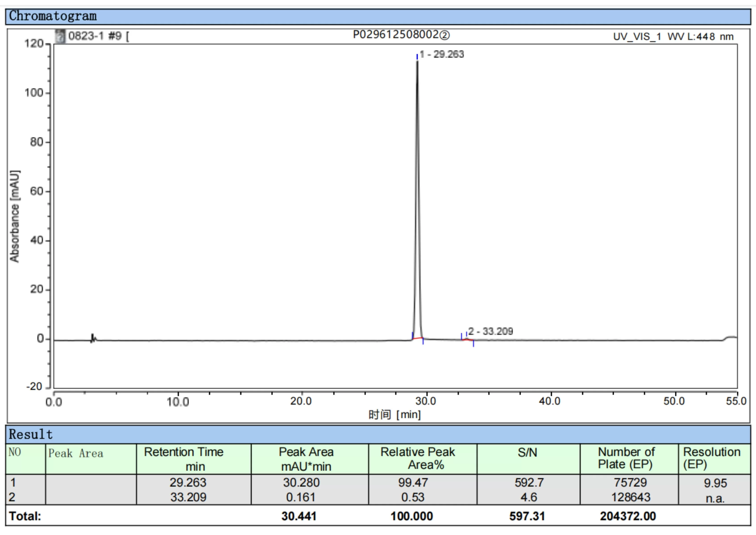Select the 128643 plate number cell
The height and width of the screenshot is (535, 756).
point(631,497)
